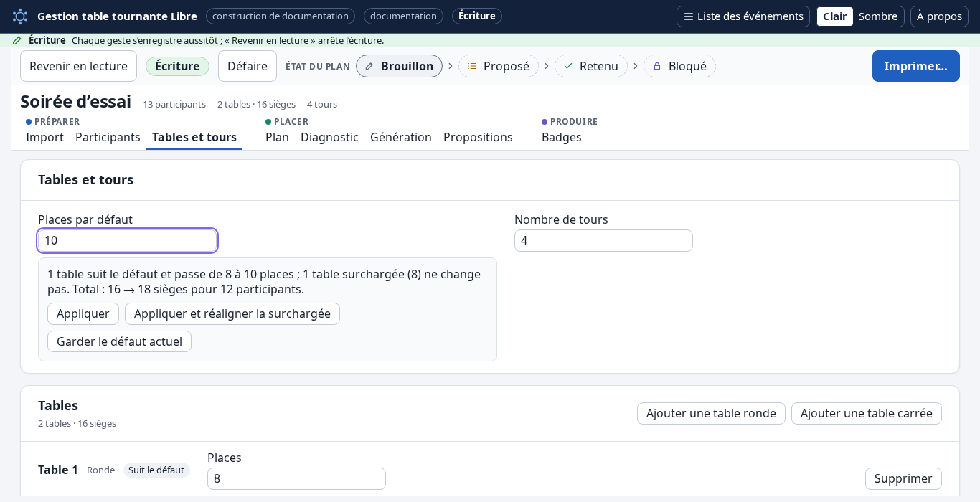
Task: Click Appliquer et réaligner la surchargée
Action: pos(232,313)
